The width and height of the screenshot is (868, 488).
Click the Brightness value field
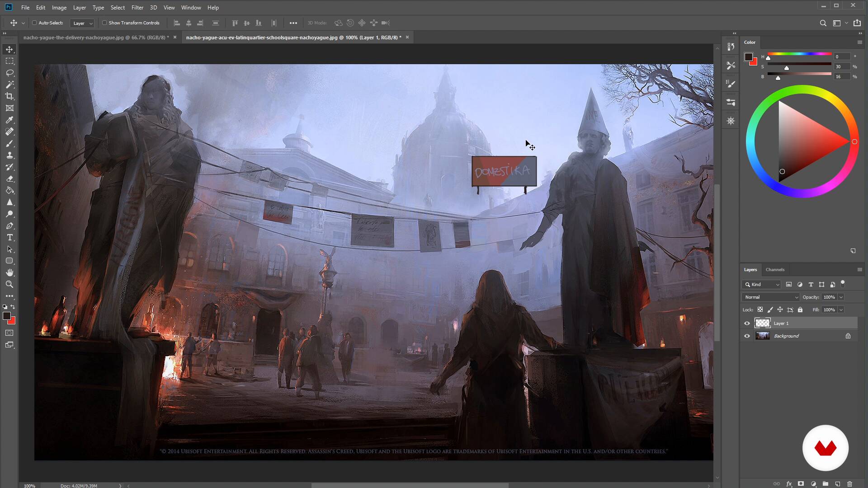coord(841,77)
